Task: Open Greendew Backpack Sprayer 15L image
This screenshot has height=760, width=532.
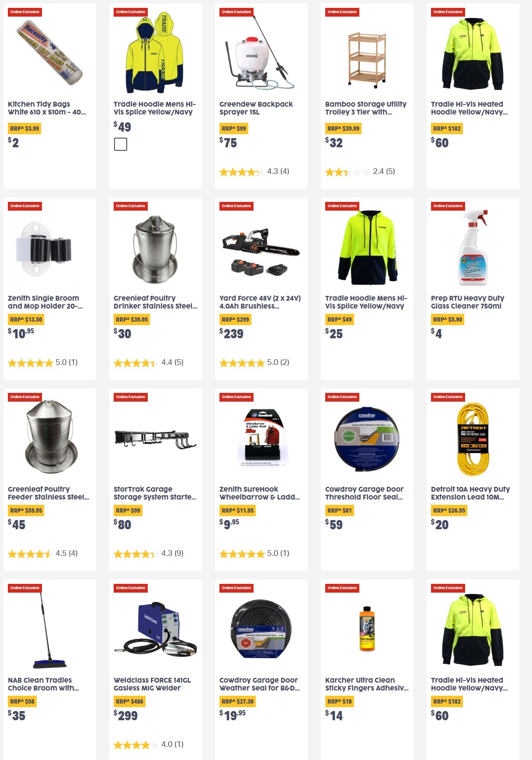Action: click(x=261, y=52)
